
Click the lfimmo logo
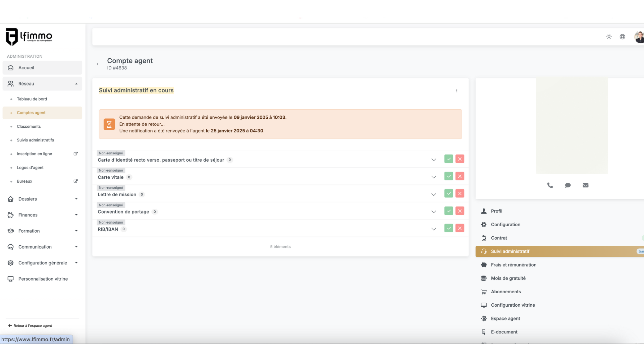click(x=29, y=37)
